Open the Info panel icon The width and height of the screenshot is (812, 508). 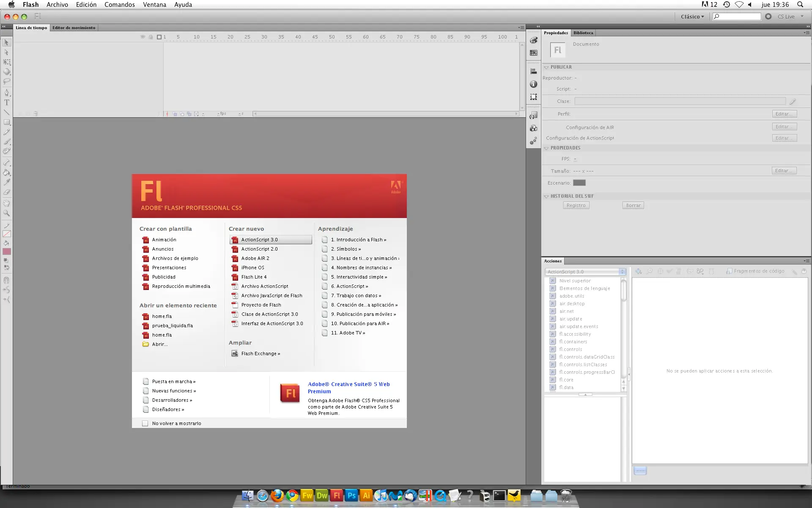[534, 84]
